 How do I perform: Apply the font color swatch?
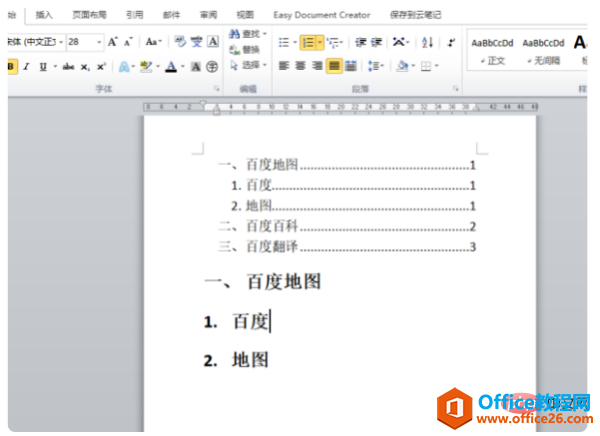click(x=171, y=67)
